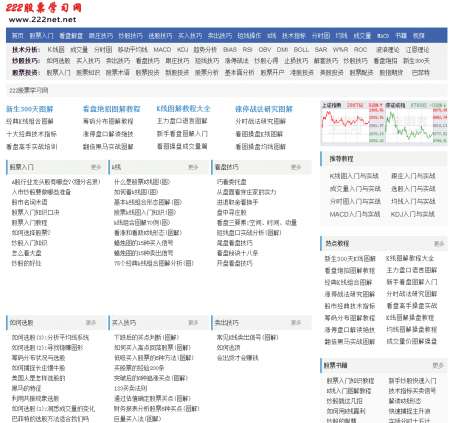Go to 首页 in the blue navigation bar
This screenshot has width=450, height=423.
18,36
